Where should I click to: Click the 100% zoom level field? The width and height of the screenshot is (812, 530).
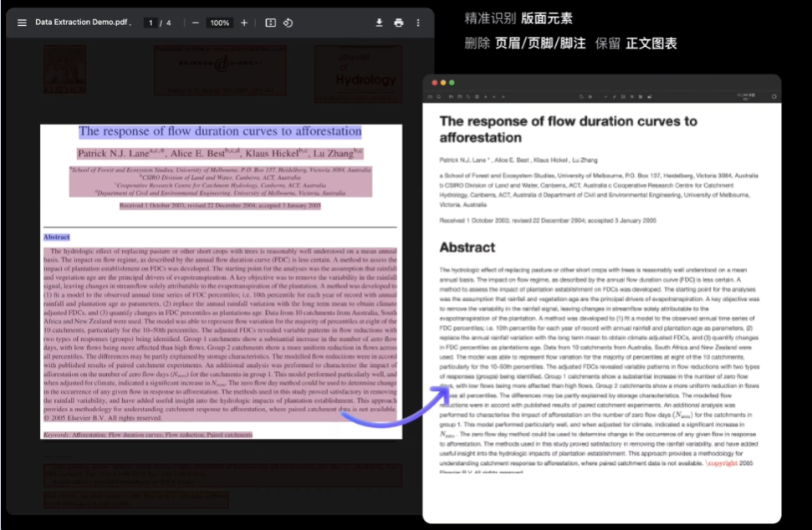[220, 23]
